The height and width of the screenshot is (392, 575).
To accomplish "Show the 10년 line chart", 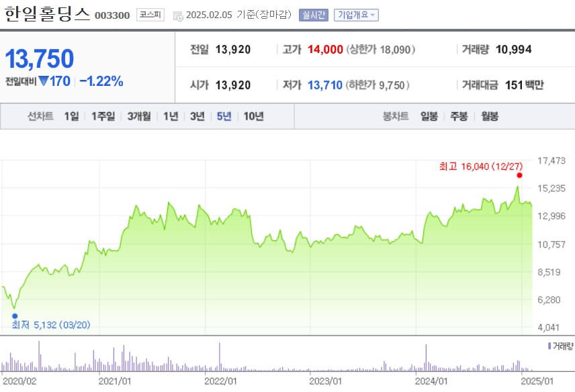I will pos(254,117).
